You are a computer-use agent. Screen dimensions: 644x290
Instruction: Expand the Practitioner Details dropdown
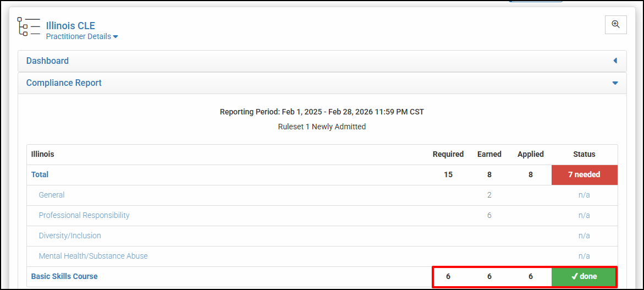82,36
